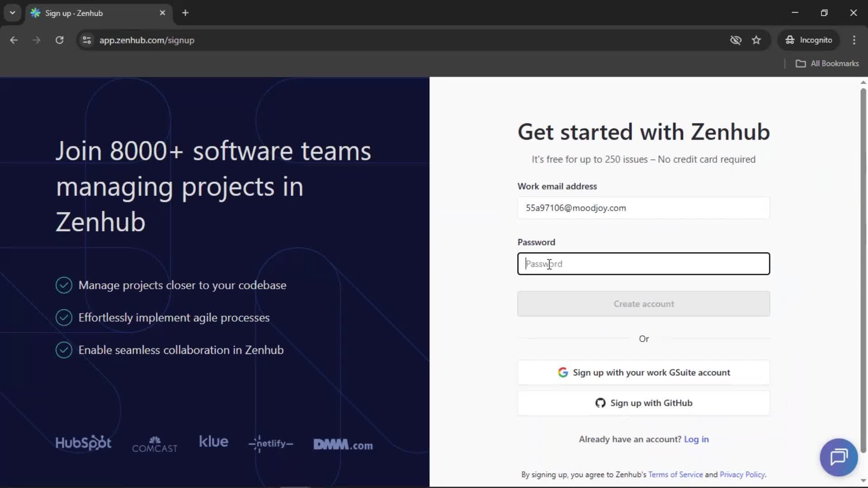Viewport: 868px width, 488px height.
Task: Click inside the Password input field
Action: pyautogui.click(x=644, y=264)
